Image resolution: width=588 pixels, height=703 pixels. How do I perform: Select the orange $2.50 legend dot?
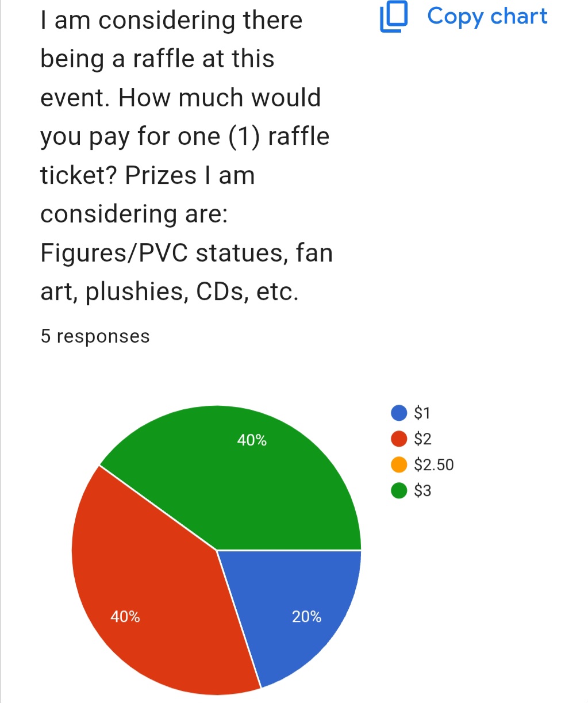(x=399, y=464)
